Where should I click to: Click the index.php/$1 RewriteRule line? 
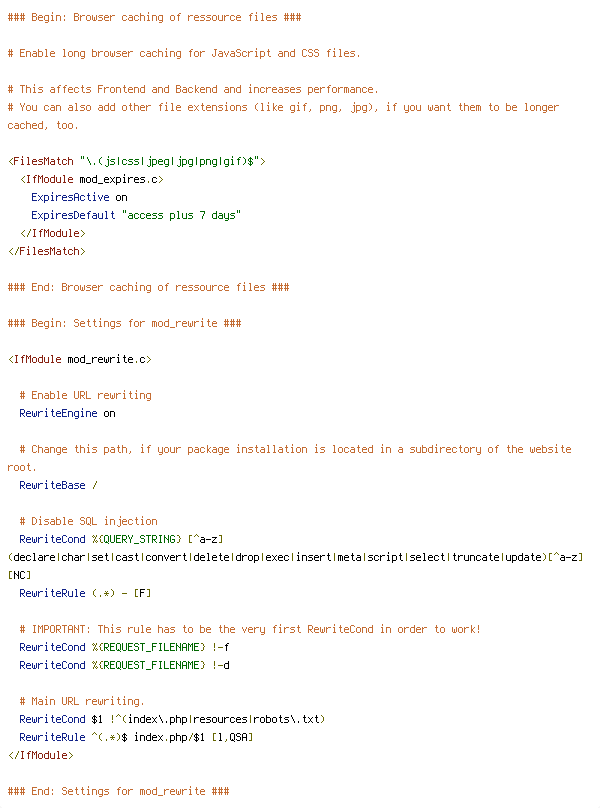(x=136, y=737)
